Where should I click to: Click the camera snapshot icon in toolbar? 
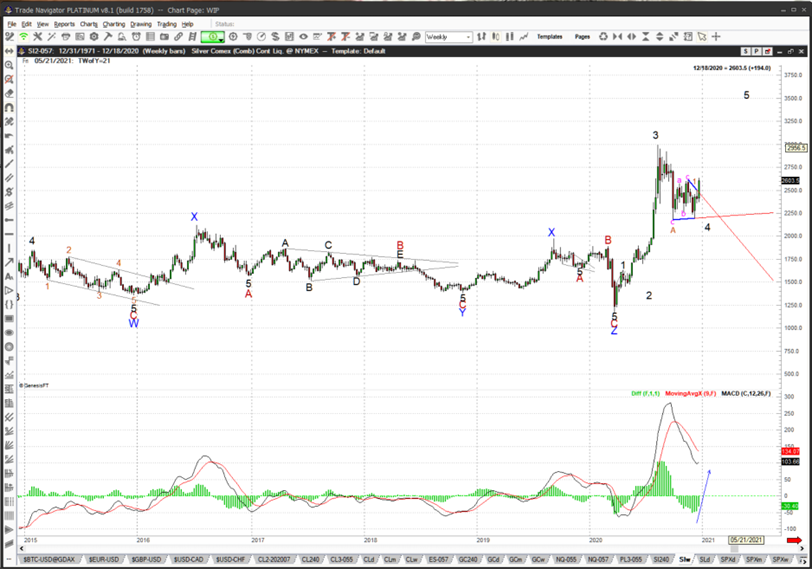(164, 37)
